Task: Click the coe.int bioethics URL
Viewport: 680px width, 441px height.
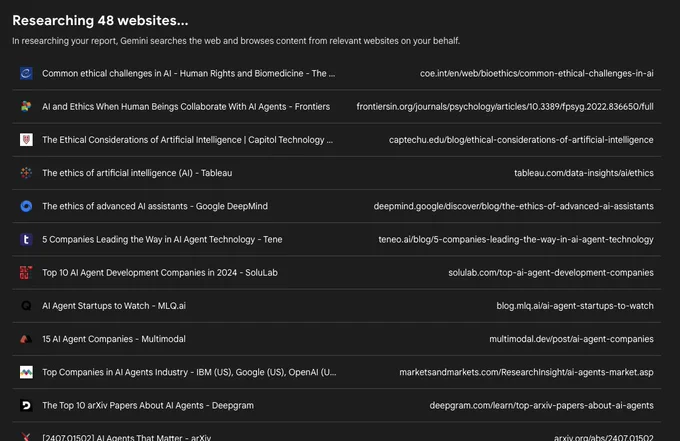Action: click(x=536, y=73)
